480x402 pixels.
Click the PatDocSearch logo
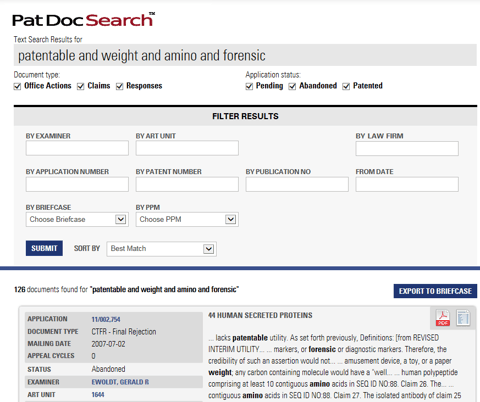[84, 20]
